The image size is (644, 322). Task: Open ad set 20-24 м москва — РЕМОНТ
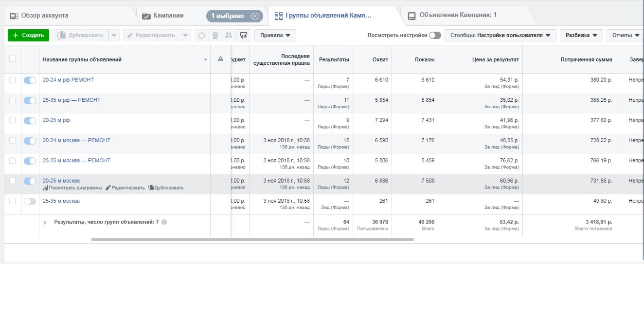76,140
